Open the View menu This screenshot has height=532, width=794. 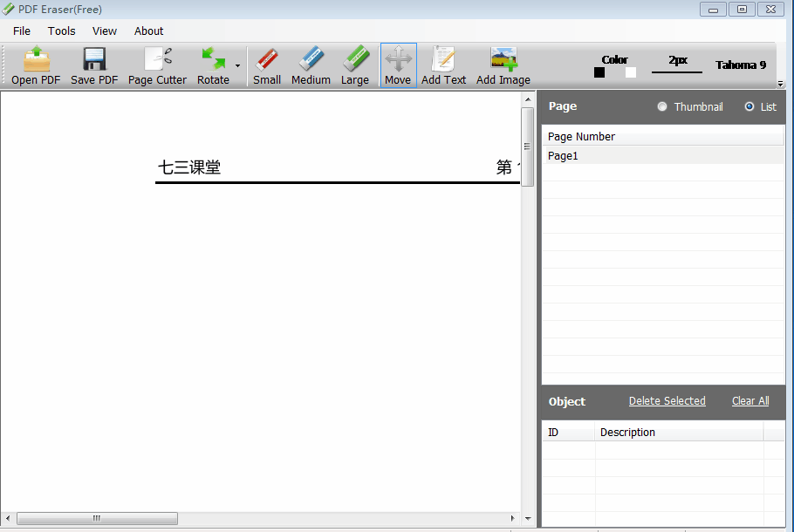pyautogui.click(x=105, y=31)
